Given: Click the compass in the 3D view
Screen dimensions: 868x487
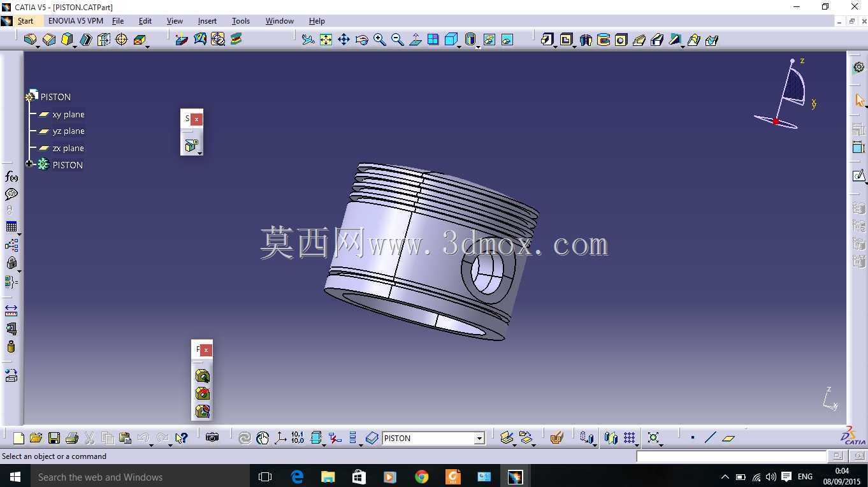Looking at the screenshot, I should [x=785, y=94].
